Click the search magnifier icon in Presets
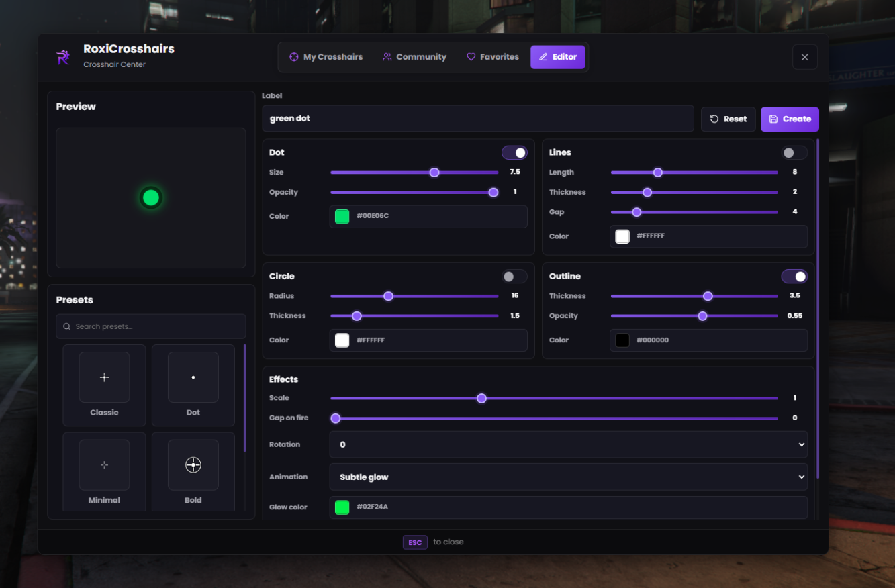The height and width of the screenshot is (588, 895). pyautogui.click(x=66, y=326)
